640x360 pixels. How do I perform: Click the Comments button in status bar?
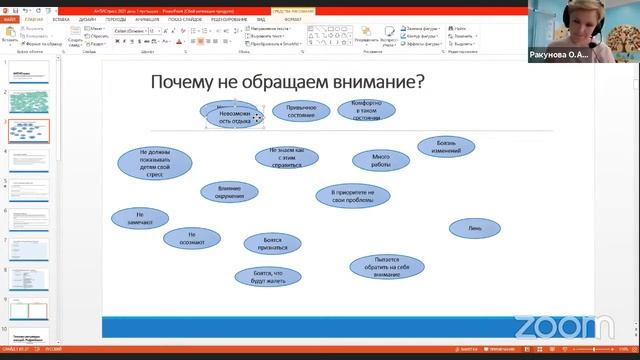tap(499, 349)
